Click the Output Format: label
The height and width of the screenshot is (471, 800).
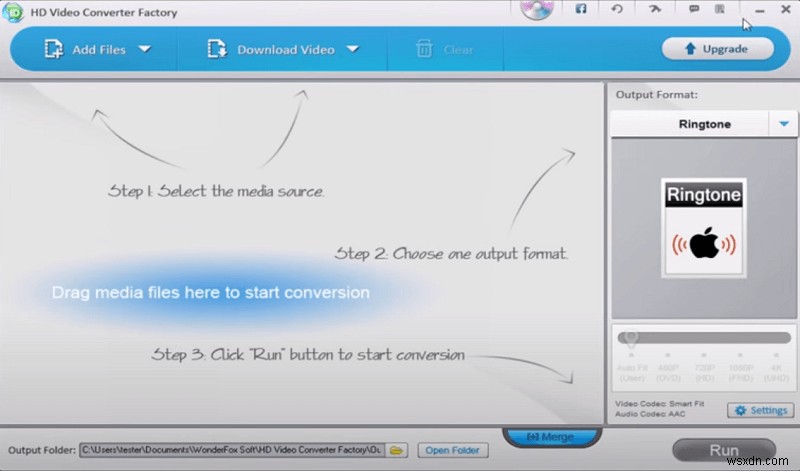pos(656,94)
